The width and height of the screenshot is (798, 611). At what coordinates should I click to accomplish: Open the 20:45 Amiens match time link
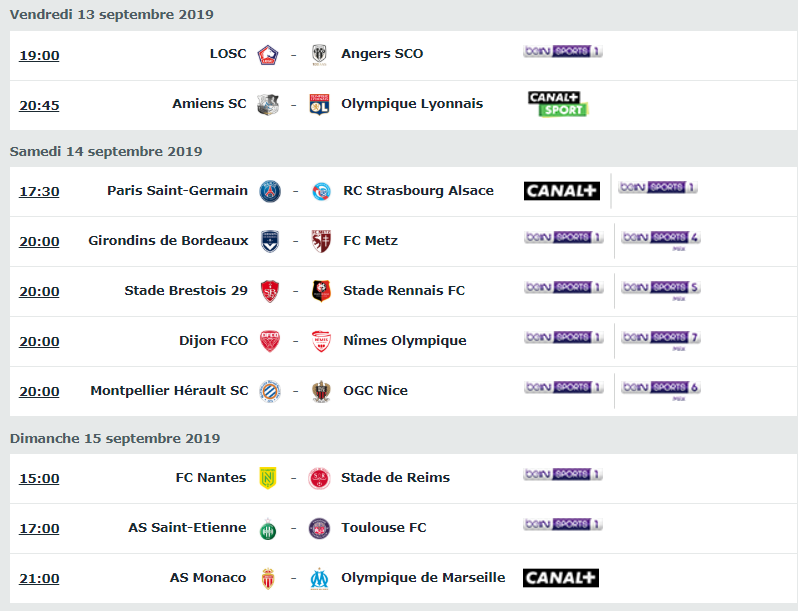pos(39,105)
